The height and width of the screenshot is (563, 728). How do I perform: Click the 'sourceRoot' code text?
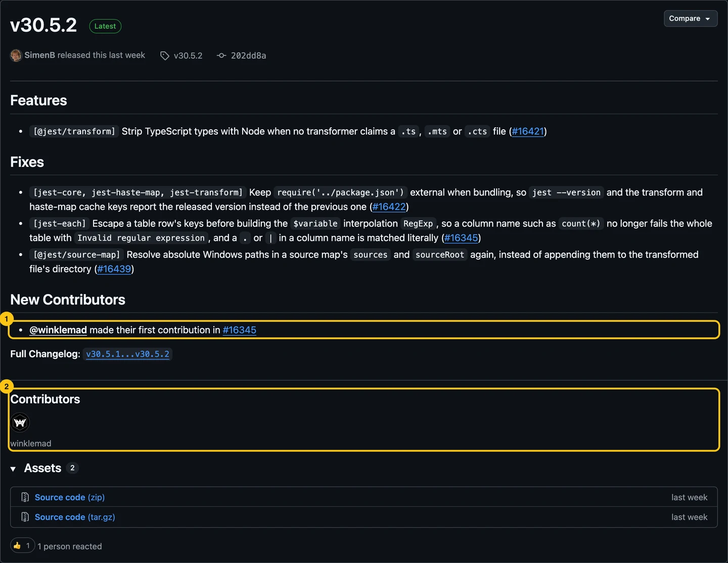pos(440,255)
